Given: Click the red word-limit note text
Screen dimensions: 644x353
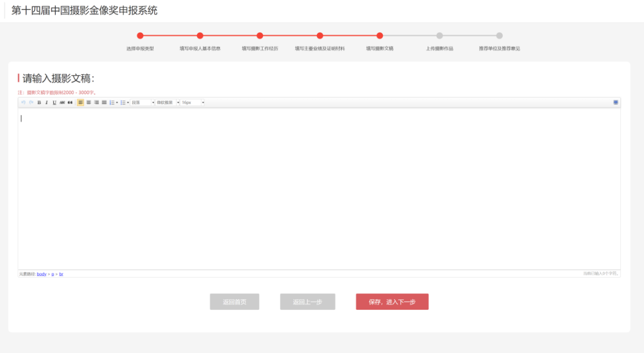Looking at the screenshot, I should pos(57,92).
